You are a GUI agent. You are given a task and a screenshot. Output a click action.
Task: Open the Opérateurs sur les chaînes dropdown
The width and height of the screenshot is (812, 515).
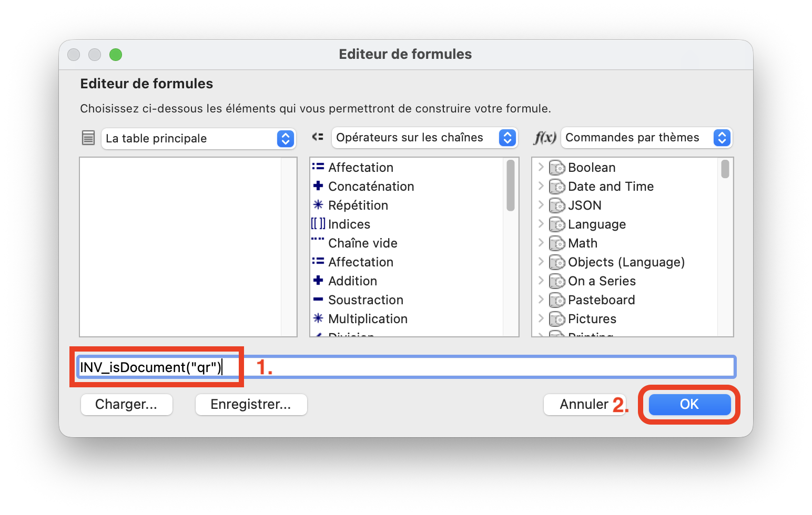coord(424,138)
